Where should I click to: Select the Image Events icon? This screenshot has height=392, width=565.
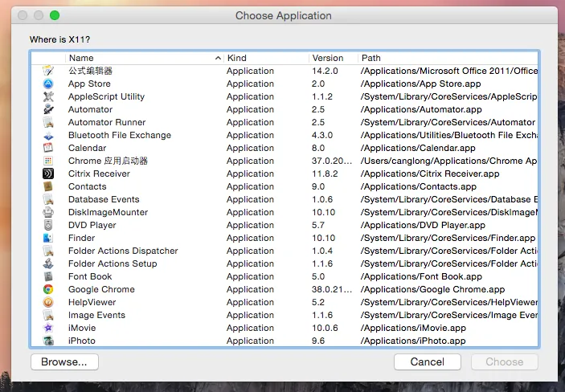(x=48, y=315)
